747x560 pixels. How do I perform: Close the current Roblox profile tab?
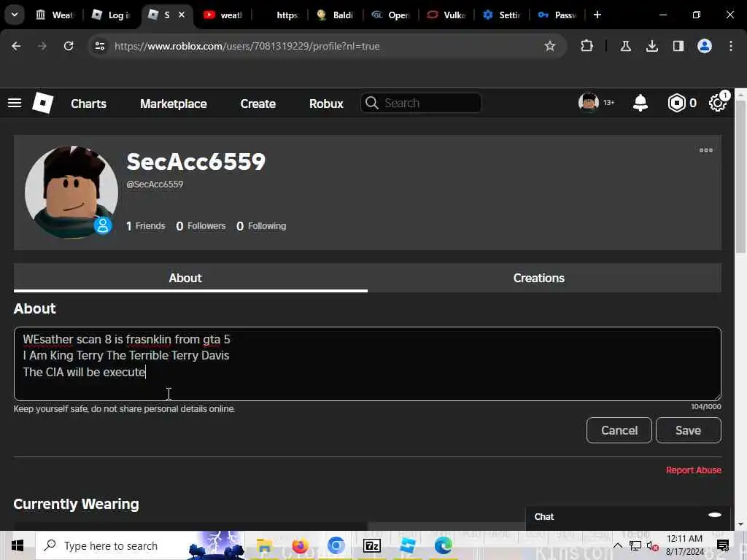[182, 15]
